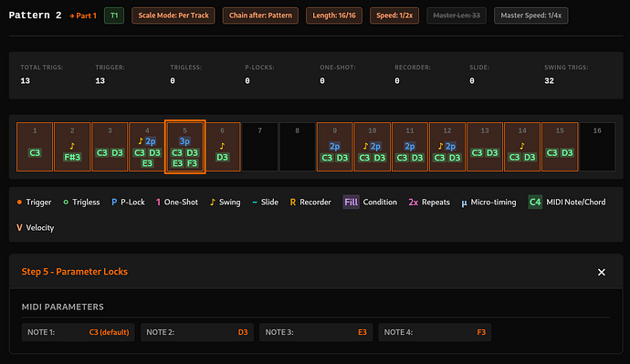Select the T1 track badge
This screenshot has height=364, width=630.
(x=114, y=16)
